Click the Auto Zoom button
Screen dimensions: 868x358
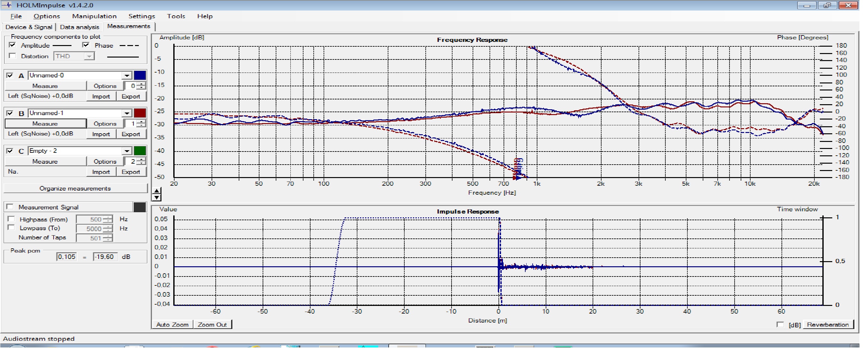click(172, 324)
